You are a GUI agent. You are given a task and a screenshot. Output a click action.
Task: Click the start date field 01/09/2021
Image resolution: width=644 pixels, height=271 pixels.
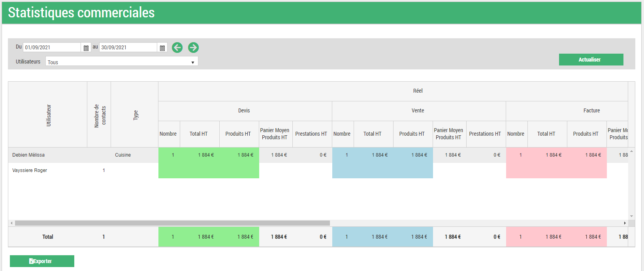click(52, 47)
